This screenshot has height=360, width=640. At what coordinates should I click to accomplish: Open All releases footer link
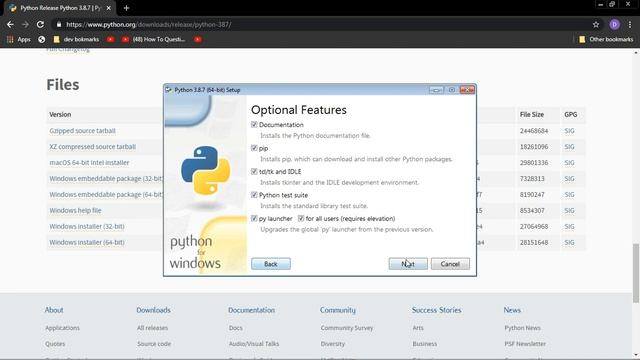point(152,328)
